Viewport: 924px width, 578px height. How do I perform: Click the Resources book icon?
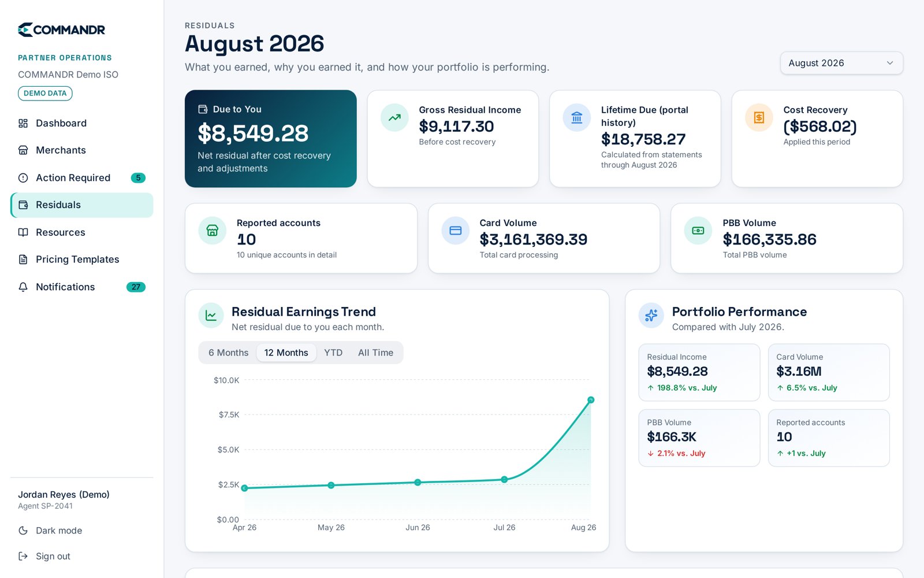tap(23, 232)
